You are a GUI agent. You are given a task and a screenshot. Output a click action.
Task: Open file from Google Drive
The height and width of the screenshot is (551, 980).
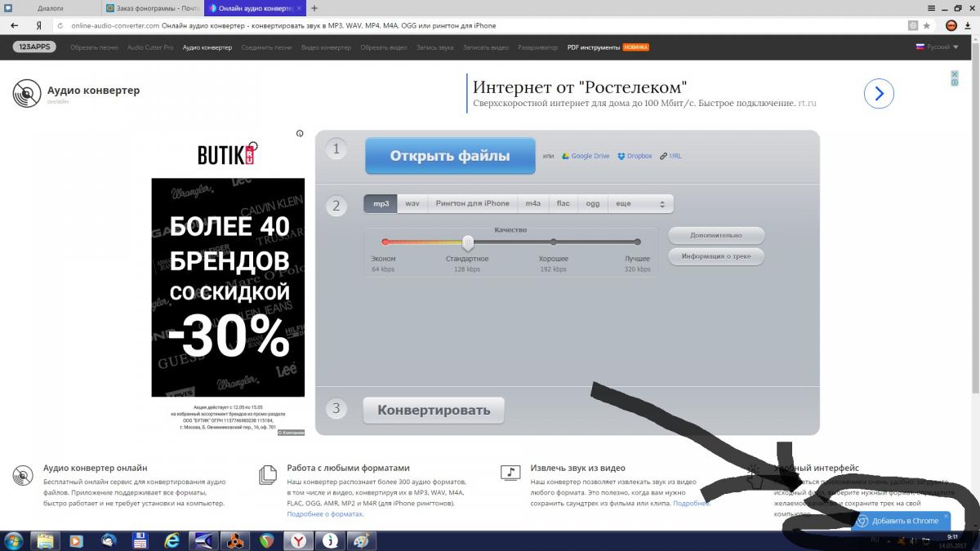tap(585, 156)
